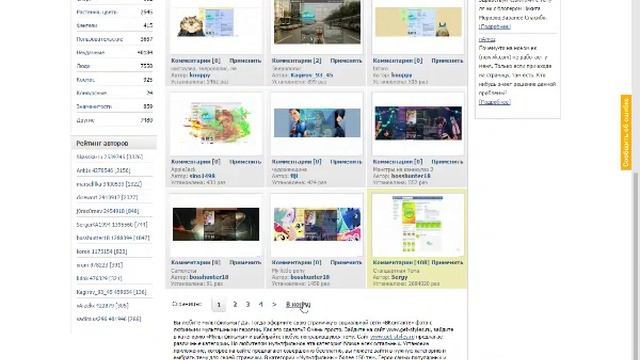Open author fiji's profile link
Image resolution: width=640 pixels, height=360 pixels.
click(x=294, y=176)
